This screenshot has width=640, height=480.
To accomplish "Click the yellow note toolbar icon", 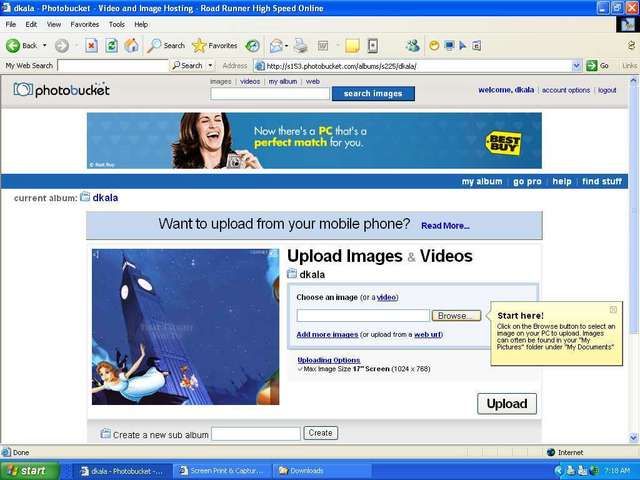I will [x=352, y=45].
